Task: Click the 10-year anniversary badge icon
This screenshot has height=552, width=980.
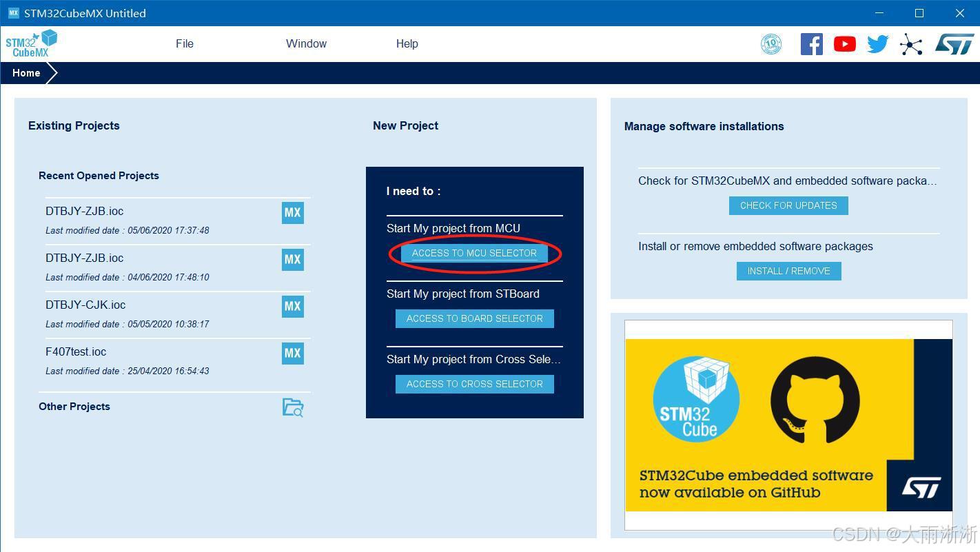Action: point(771,44)
